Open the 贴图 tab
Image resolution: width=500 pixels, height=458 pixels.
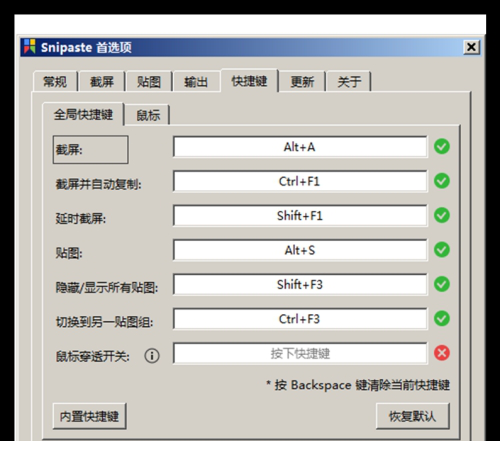[149, 81]
